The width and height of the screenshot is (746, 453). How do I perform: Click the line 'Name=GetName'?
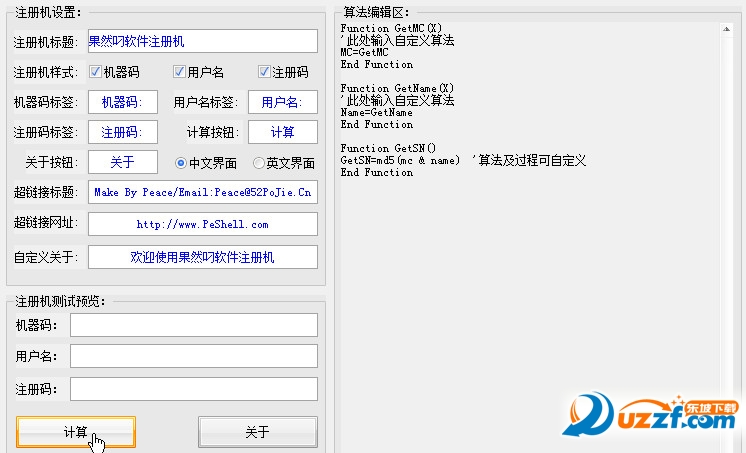[x=376, y=112]
